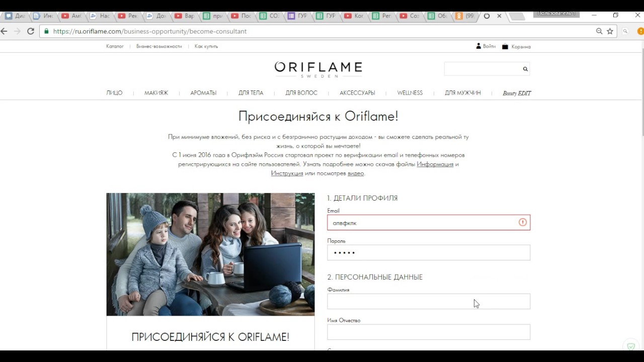This screenshot has height=362, width=644.
Task: Click the family photo banner image
Action: point(210,254)
